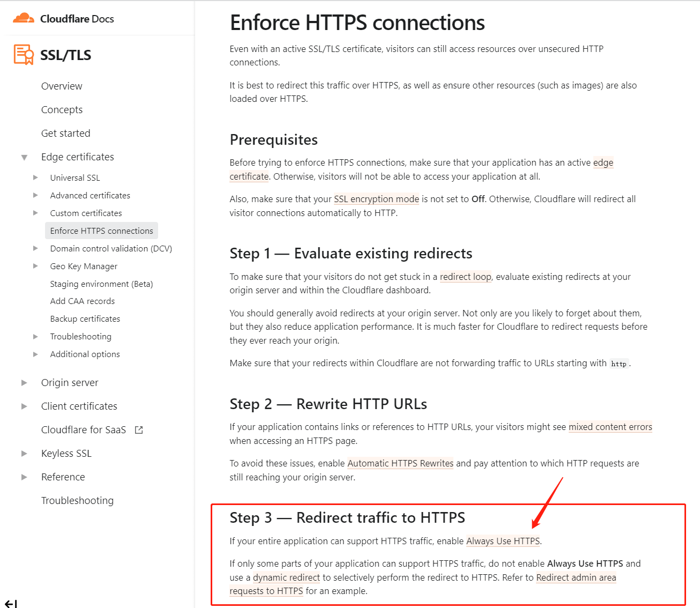This screenshot has width=700, height=608.
Task: Open the Automatic HTTPS Rewrites link
Action: 400,463
